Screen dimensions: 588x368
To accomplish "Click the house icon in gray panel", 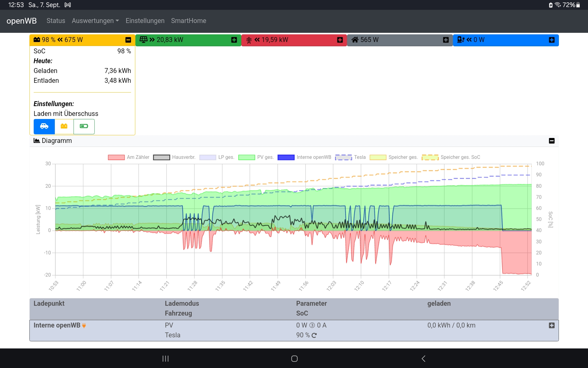I will coord(355,40).
